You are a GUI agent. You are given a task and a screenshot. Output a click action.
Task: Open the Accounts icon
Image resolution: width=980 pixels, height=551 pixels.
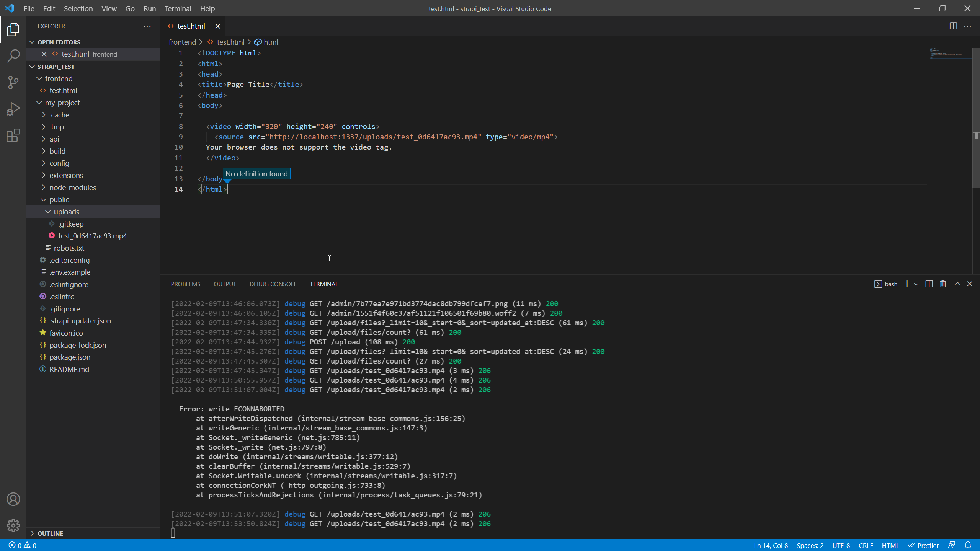tap(13, 499)
